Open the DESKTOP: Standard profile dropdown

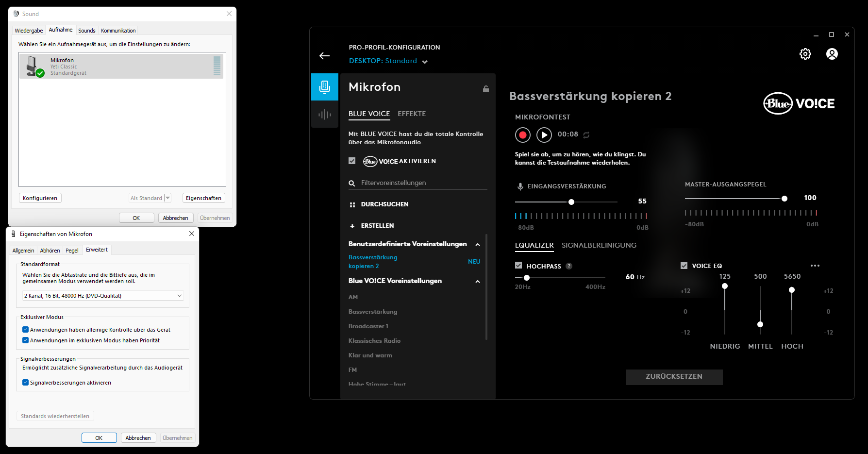(x=388, y=61)
